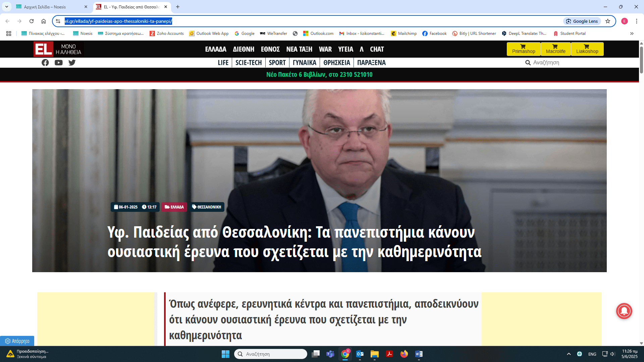
Task: Bookmark this page with star icon
Action: (608, 21)
